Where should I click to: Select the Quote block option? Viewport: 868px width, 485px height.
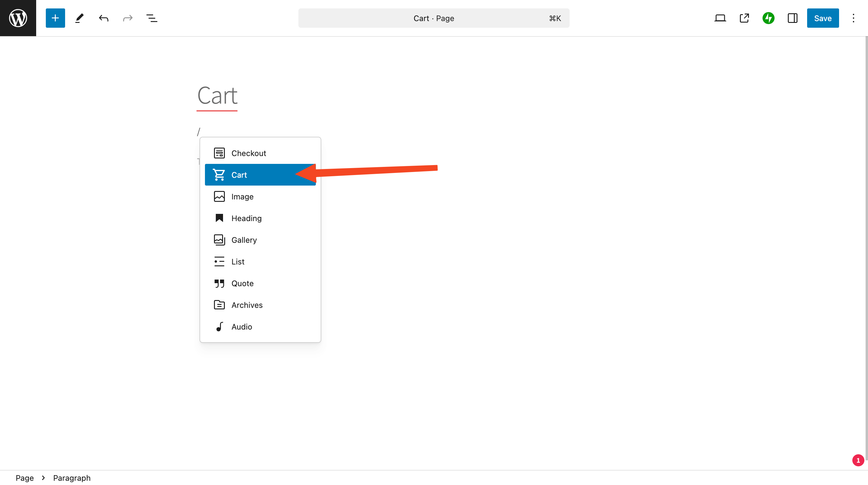(243, 283)
